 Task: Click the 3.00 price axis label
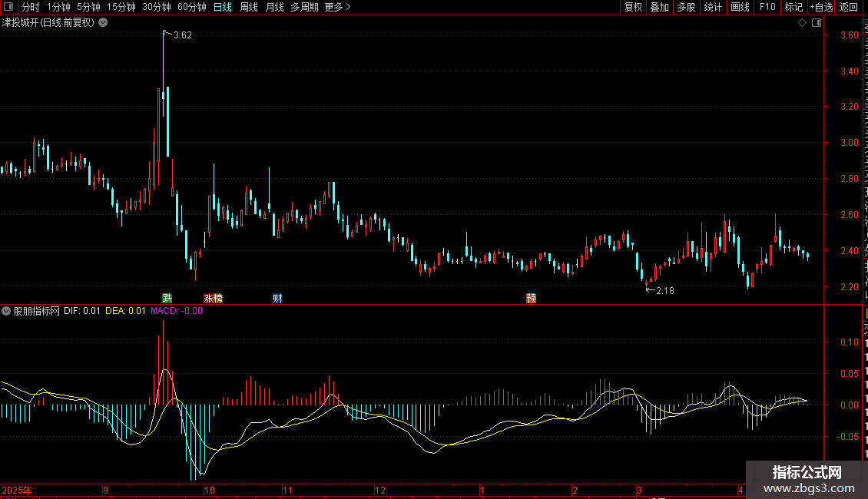pyautogui.click(x=849, y=143)
